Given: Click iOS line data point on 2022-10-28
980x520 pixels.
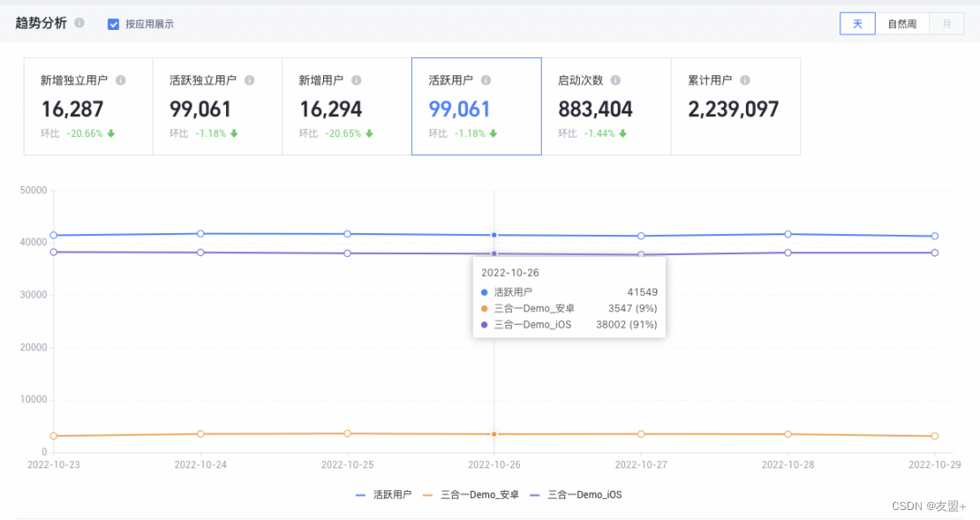Looking at the screenshot, I should (x=789, y=252).
